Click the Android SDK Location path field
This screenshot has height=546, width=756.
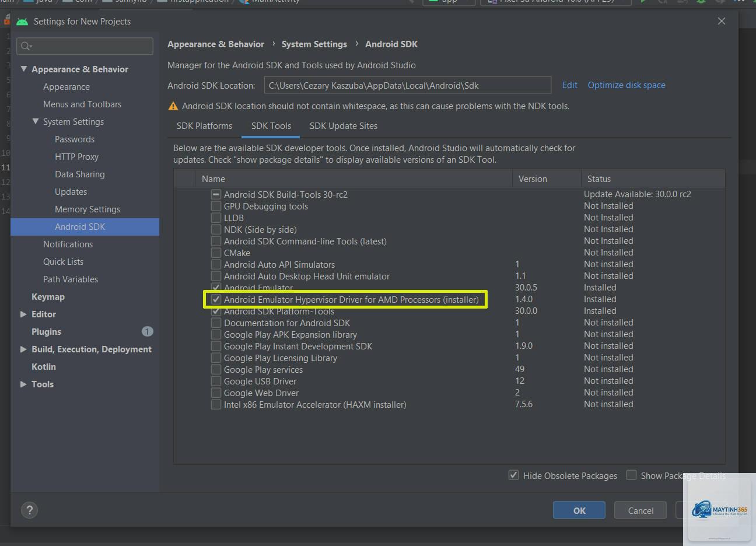[407, 85]
